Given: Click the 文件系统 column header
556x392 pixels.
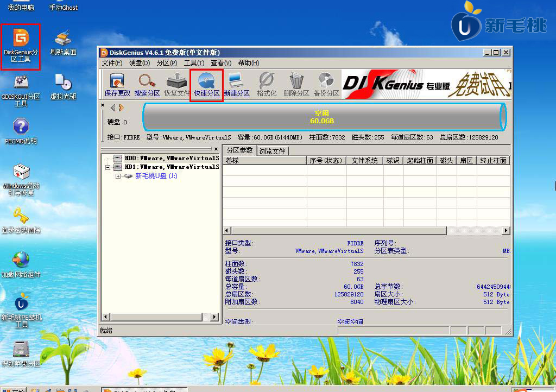Looking at the screenshot, I should (x=364, y=161).
